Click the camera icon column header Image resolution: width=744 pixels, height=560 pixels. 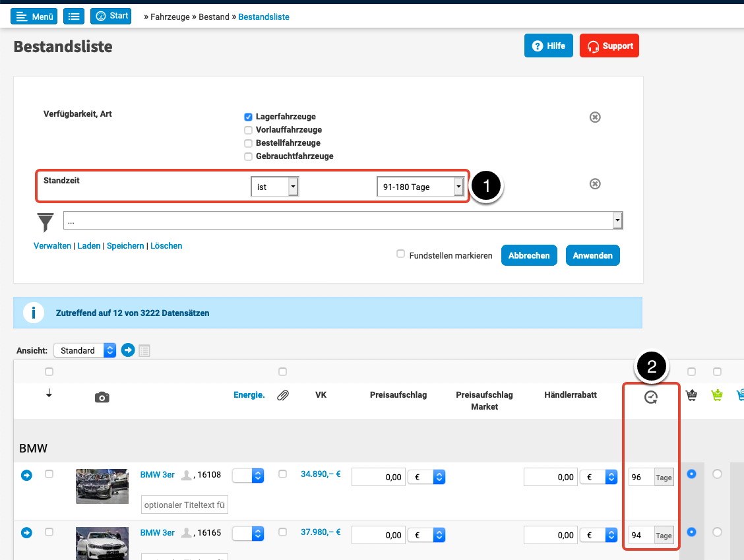point(102,397)
